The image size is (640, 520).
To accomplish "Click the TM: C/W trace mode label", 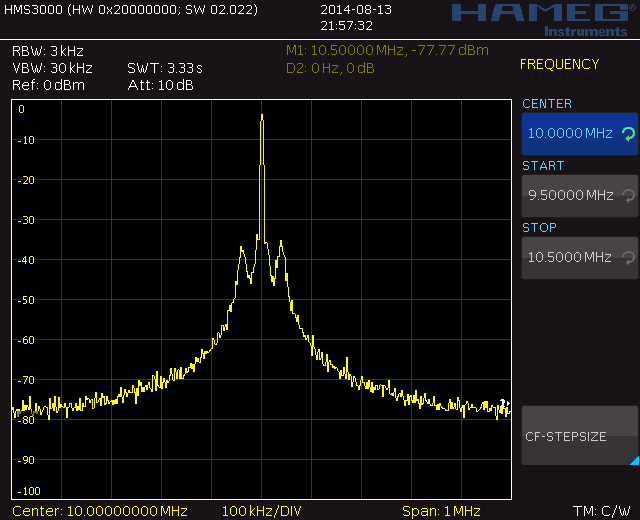I will (602, 511).
